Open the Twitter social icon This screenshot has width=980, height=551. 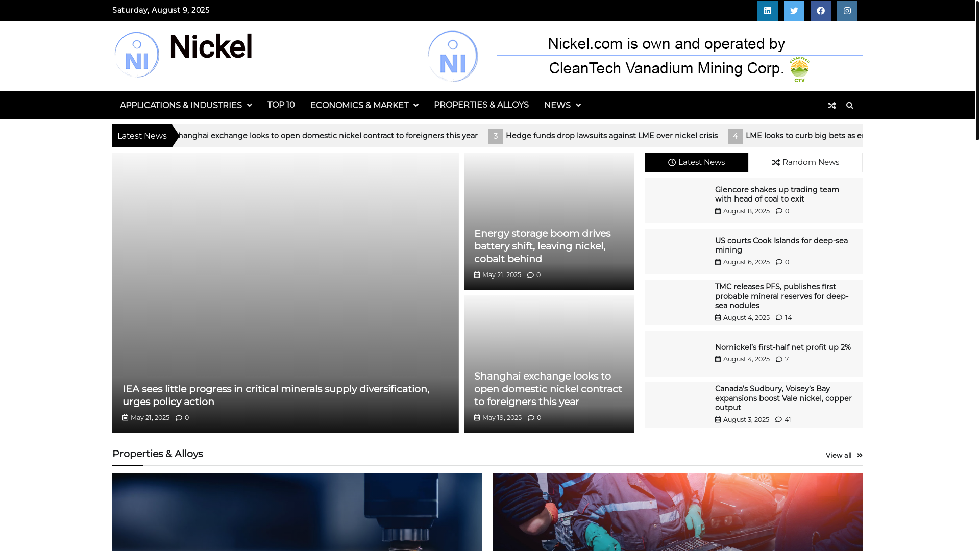pyautogui.click(x=794, y=11)
